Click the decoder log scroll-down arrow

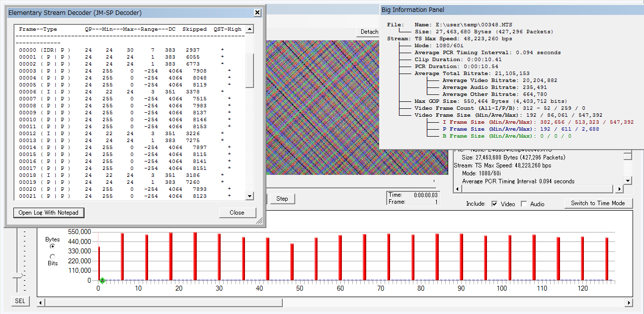[249, 196]
